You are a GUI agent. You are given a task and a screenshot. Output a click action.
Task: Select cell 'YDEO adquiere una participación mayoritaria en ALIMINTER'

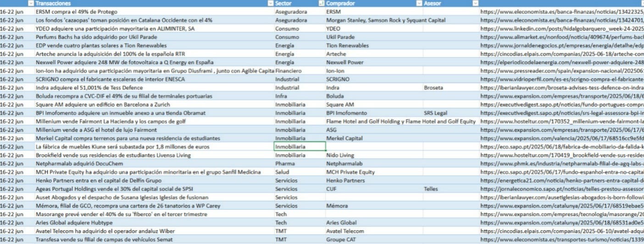tap(154, 28)
